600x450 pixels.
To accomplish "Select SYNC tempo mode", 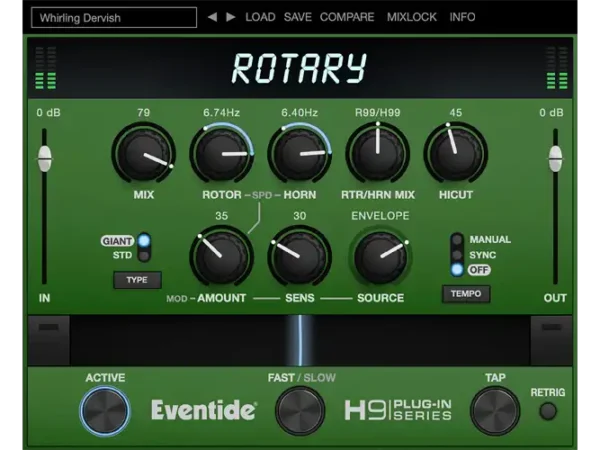I will pyautogui.click(x=457, y=255).
